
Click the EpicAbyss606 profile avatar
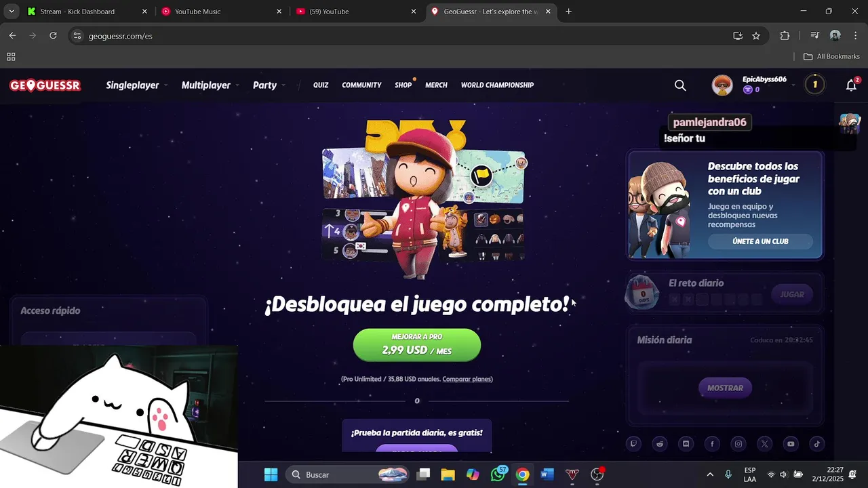[722, 85]
